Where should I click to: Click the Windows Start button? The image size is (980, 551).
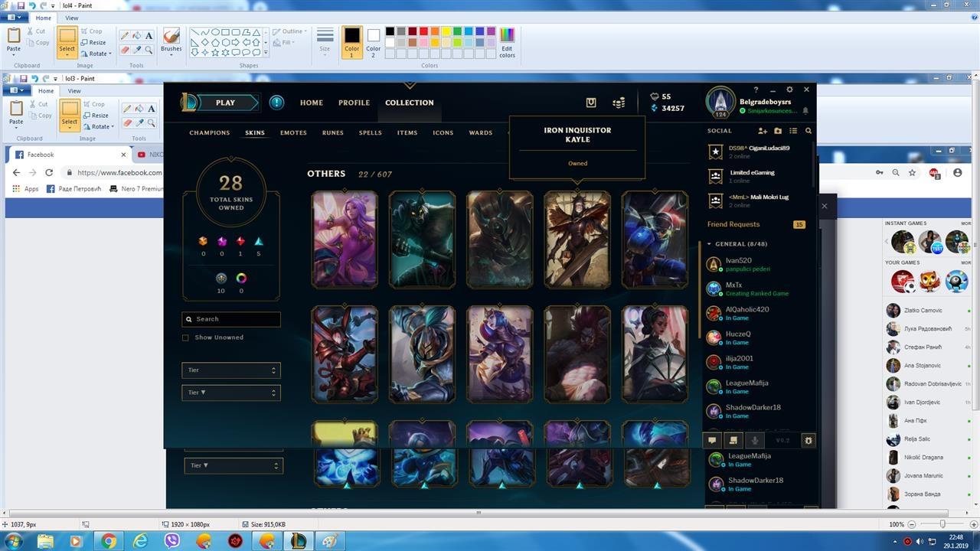click(14, 541)
